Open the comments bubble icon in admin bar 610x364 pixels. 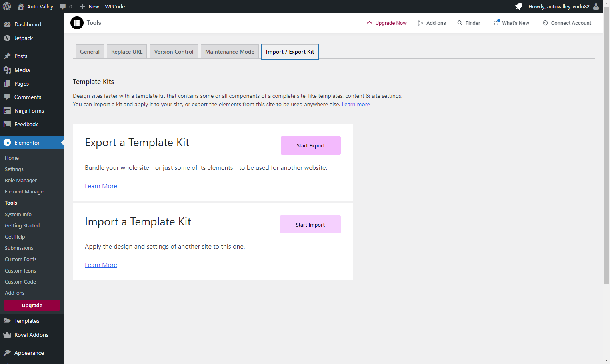point(63,6)
